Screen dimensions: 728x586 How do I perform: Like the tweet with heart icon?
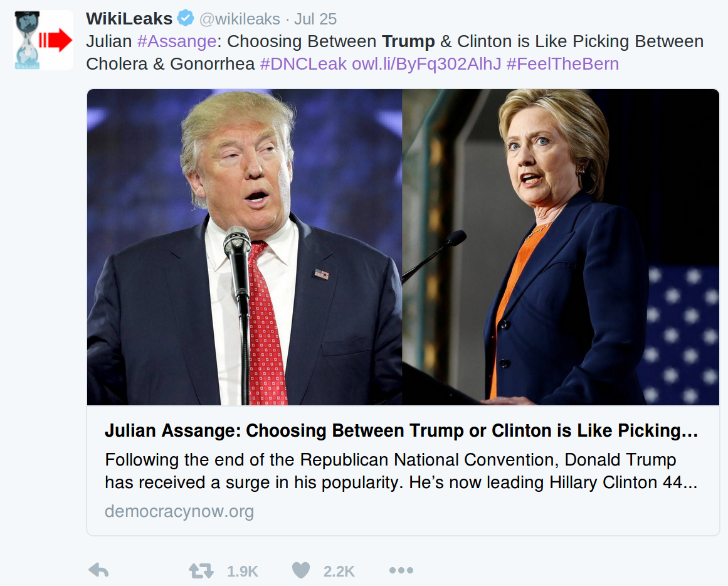[x=301, y=570]
